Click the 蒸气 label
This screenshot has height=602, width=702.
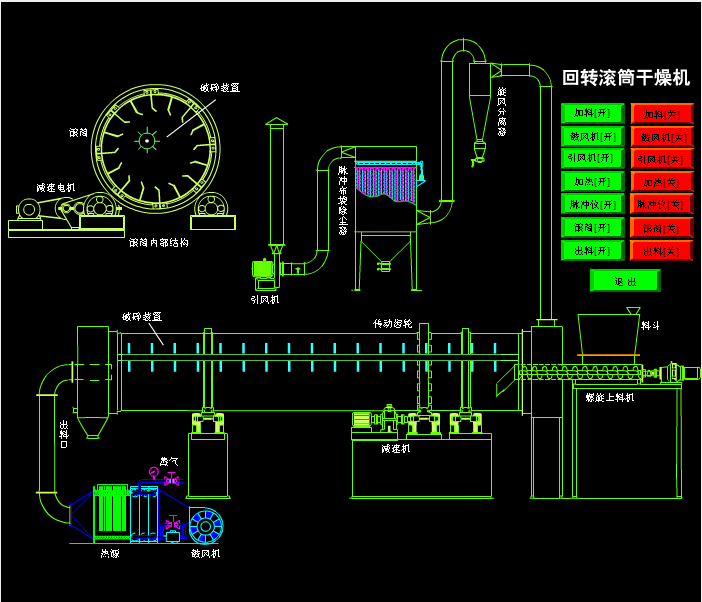pyautogui.click(x=169, y=461)
